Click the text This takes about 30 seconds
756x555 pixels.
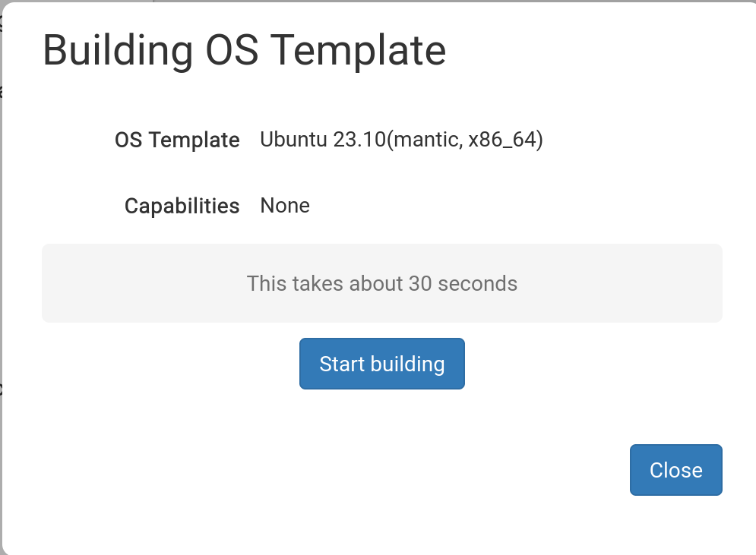pos(381,283)
